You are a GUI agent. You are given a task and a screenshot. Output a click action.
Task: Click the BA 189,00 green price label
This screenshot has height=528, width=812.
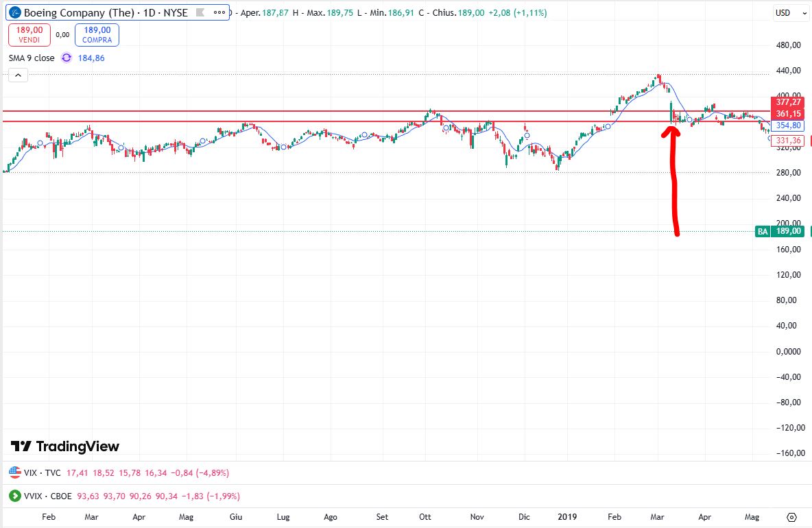click(781, 231)
